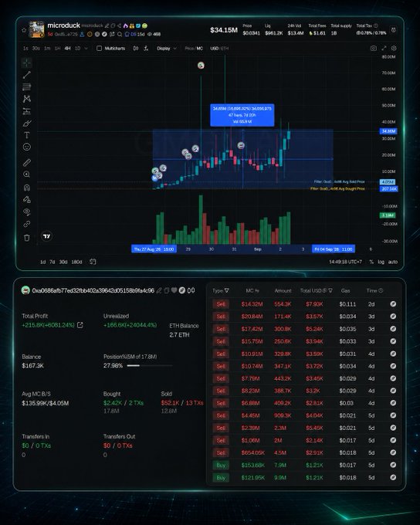The width and height of the screenshot is (420, 525).
Task: Click the alarm clock icon in header
Action: click(394, 30)
